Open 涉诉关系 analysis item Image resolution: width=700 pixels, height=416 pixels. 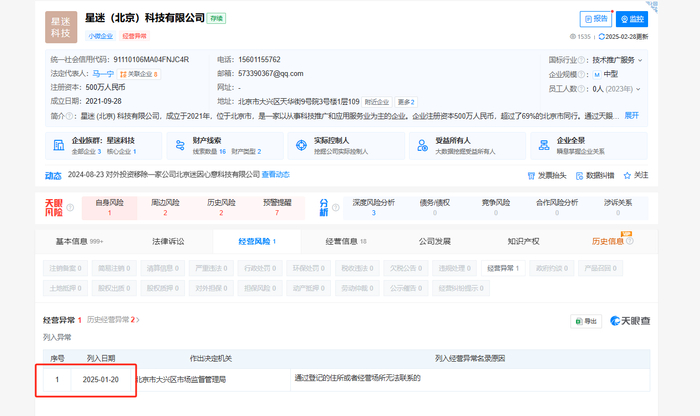[618, 208]
